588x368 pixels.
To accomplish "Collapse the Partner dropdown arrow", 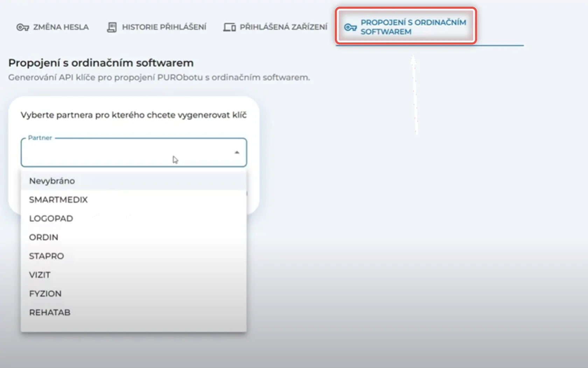I will [x=237, y=152].
